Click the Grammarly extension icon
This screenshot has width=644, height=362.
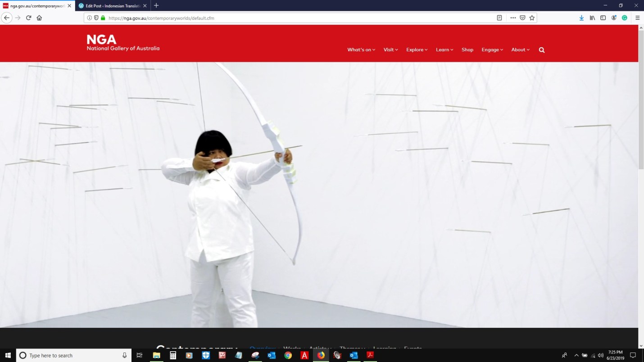pyautogui.click(x=625, y=18)
